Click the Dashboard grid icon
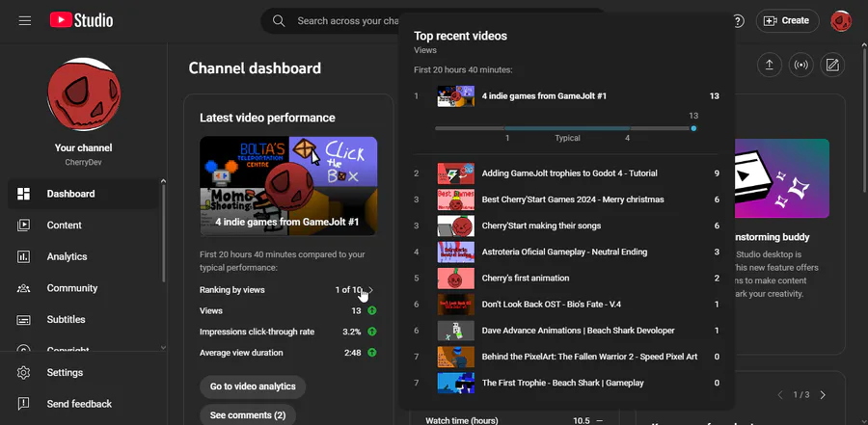Image resolution: width=868 pixels, height=425 pixels. [x=23, y=194]
